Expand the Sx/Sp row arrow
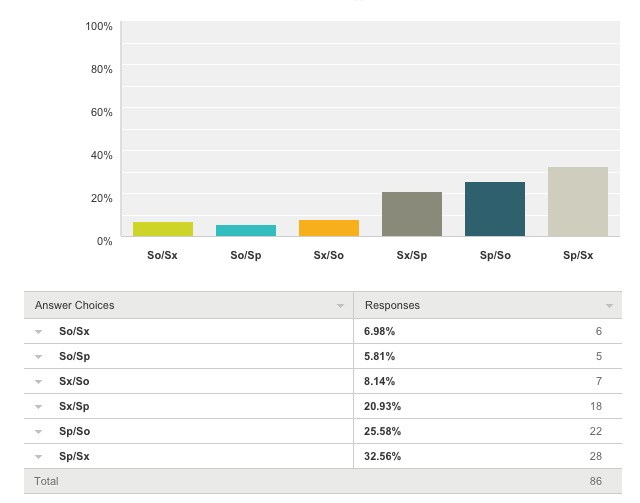The width and height of the screenshot is (640, 503). click(39, 406)
